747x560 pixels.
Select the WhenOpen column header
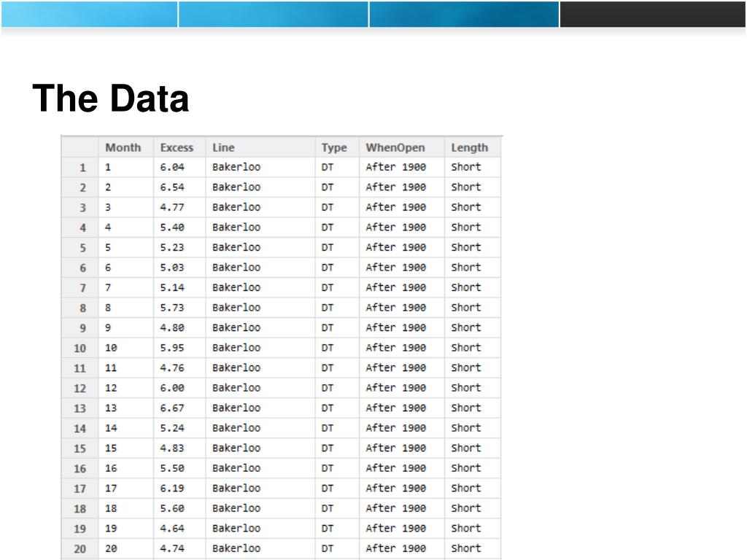402,147
